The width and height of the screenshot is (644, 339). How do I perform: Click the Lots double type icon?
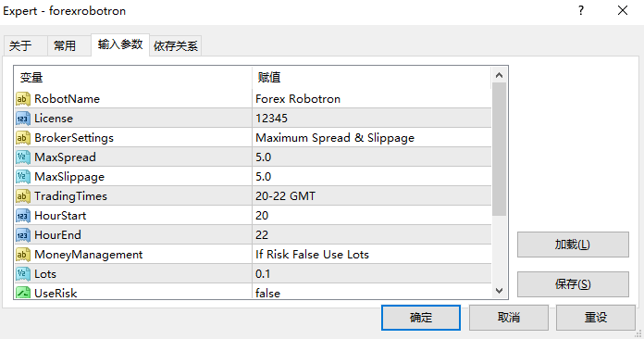22,273
